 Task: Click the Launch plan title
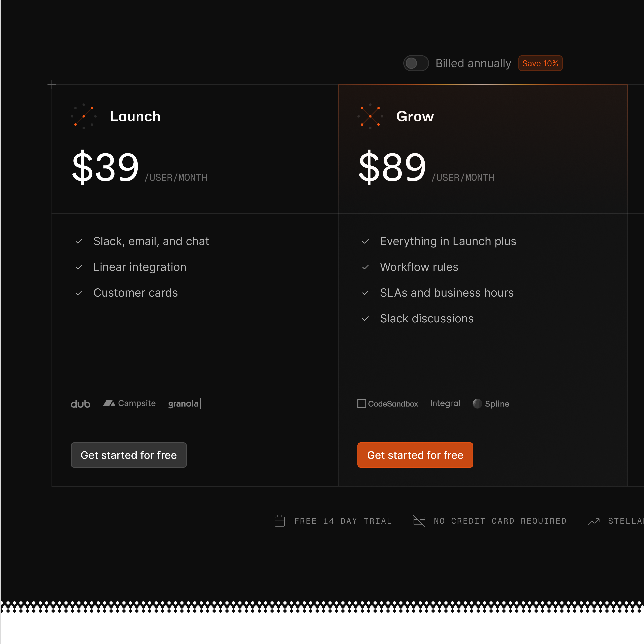[135, 116]
